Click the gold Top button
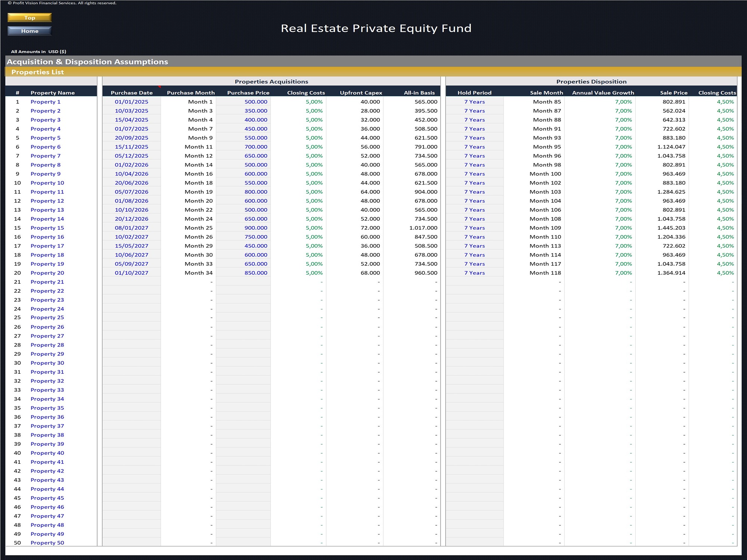This screenshot has height=560, width=747. tap(30, 18)
